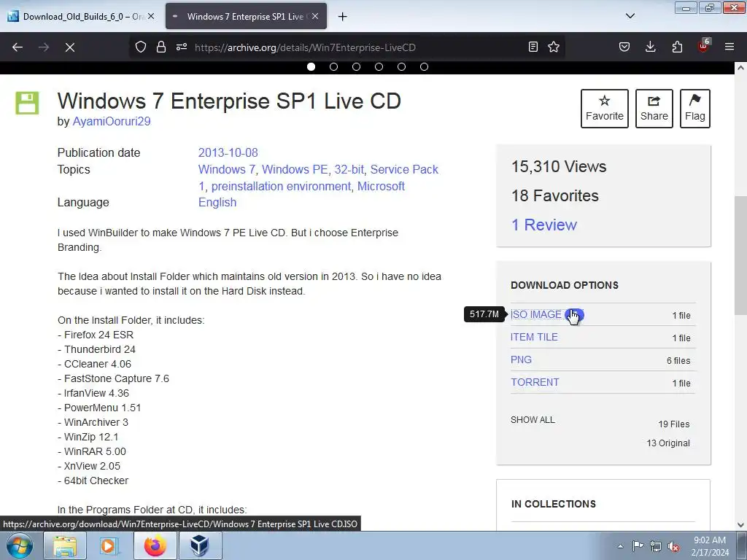Open Windows PE topic link
Screen dimensions: 747x560
coord(295,169)
